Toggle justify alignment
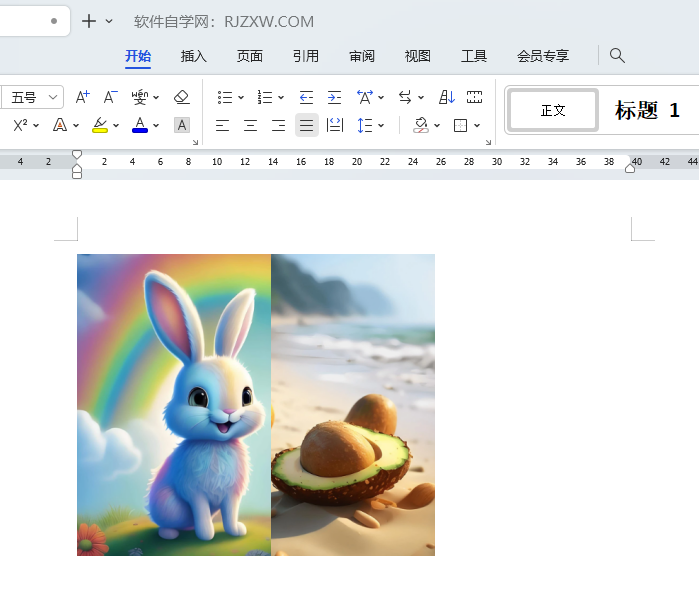This screenshot has height=598, width=699. pyautogui.click(x=307, y=125)
